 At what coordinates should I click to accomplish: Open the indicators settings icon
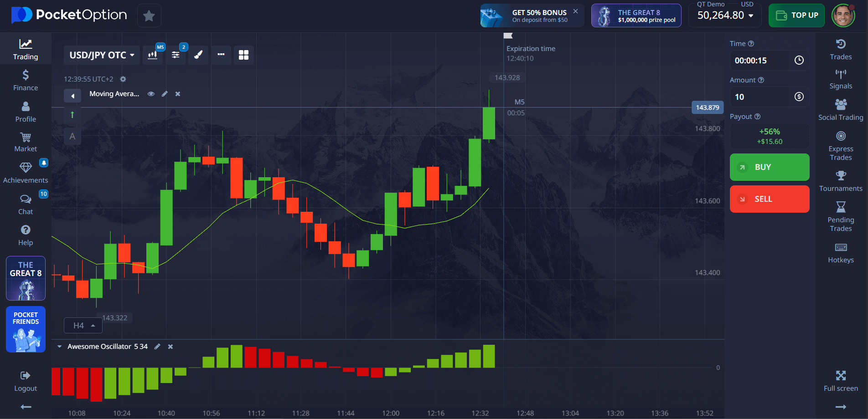176,55
